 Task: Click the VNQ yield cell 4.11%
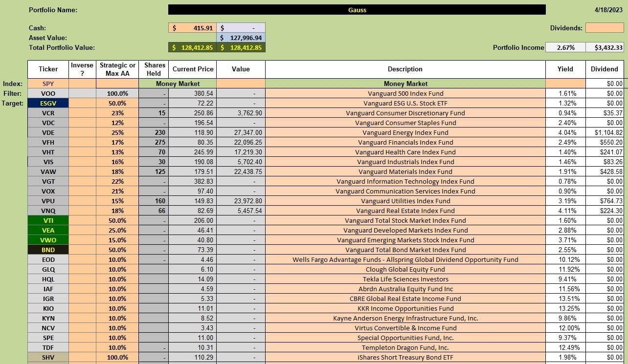pyautogui.click(x=565, y=211)
